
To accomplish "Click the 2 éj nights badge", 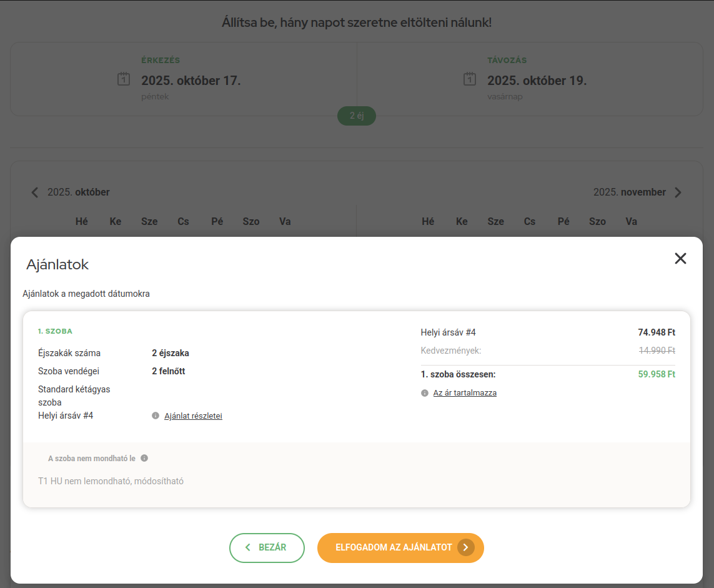I will (356, 116).
